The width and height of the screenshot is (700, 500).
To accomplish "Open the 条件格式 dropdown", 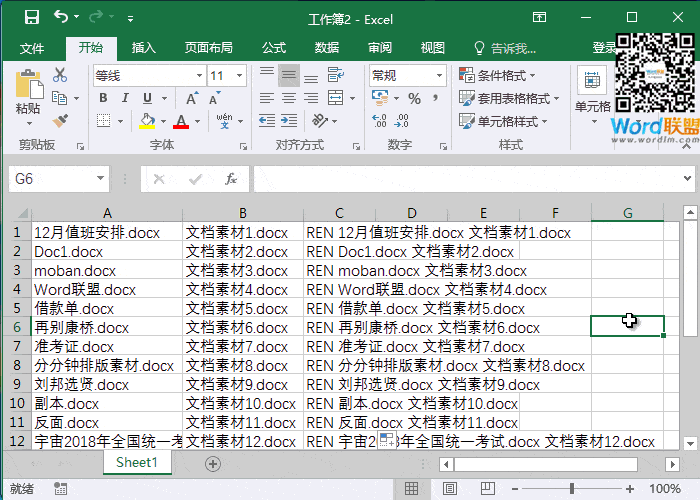I will click(497, 75).
